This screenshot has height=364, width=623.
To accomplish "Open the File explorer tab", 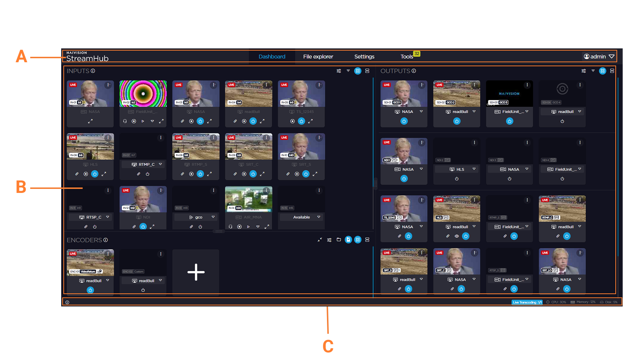I will click(318, 56).
